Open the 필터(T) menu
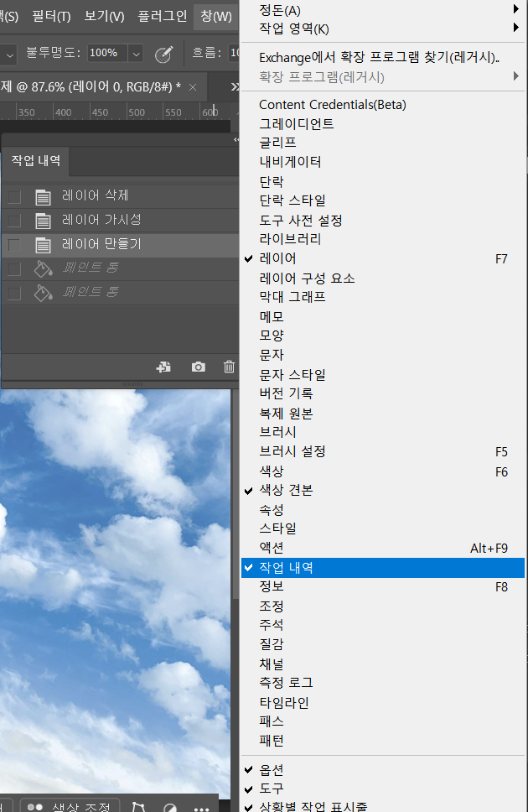 [51, 16]
